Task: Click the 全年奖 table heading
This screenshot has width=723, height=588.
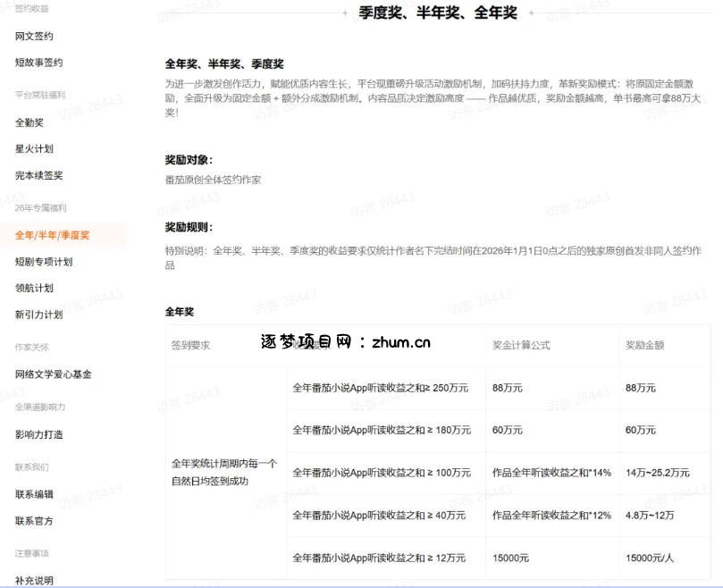Action: pos(180,312)
